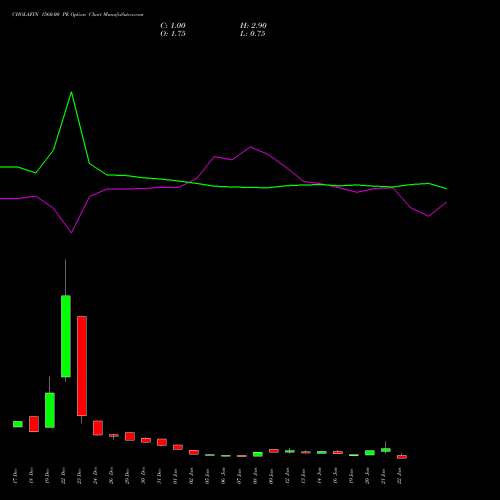Click the 05 Jan date label
500x500 pixels.
(207, 476)
